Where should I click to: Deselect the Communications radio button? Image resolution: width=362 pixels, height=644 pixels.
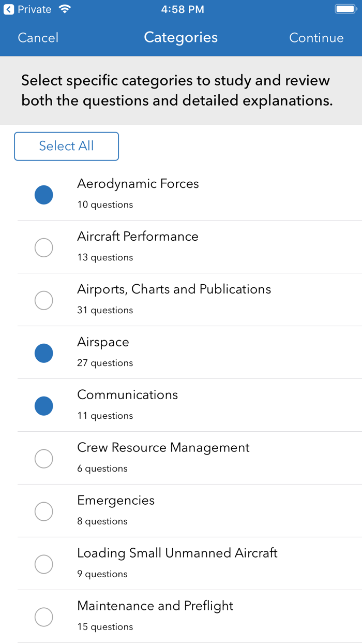click(x=43, y=406)
